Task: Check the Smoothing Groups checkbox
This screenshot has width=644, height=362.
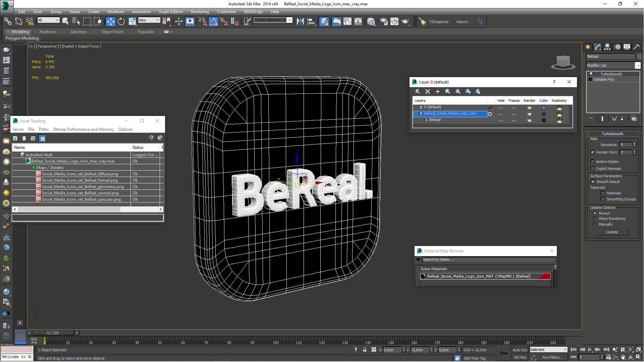Action: [603, 199]
